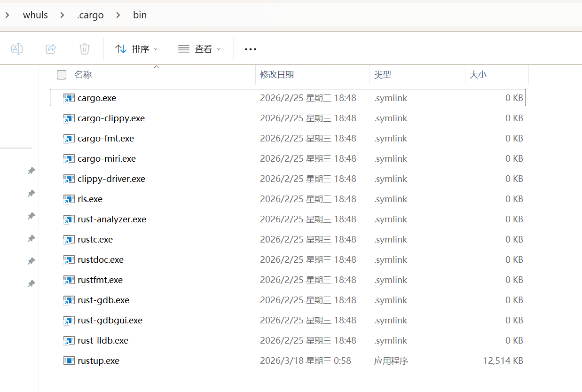Viewport: 582px width, 392px height.
Task: Click the rustup.exe application icon
Action: point(69,361)
